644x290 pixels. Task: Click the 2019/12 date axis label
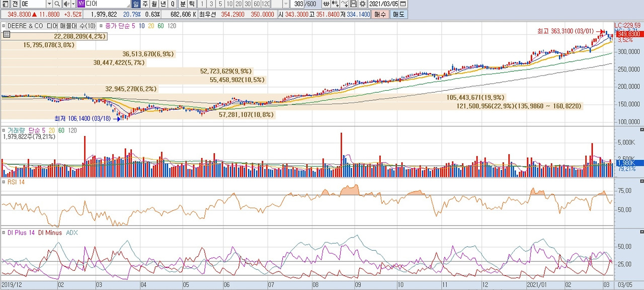click(11, 284)
